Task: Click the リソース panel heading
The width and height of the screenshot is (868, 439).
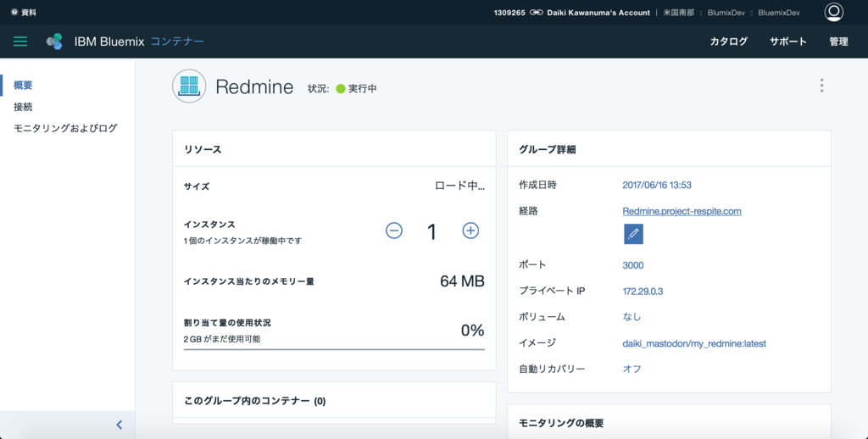Action: click(x=203, y=149)
